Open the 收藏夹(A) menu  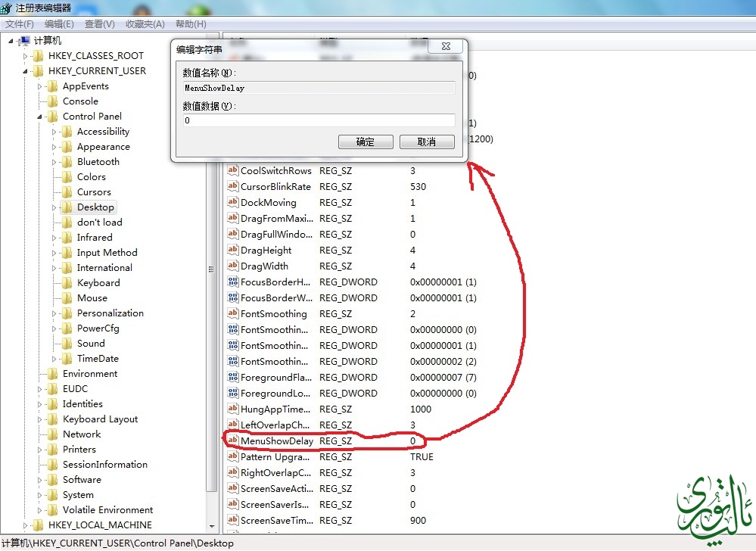coord(145,24)
